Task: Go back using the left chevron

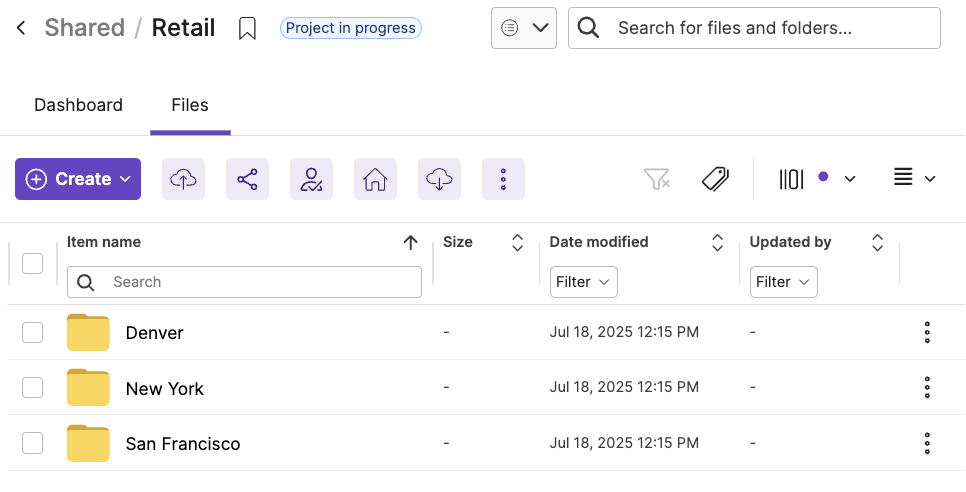Action: click(x=21, y=28)
